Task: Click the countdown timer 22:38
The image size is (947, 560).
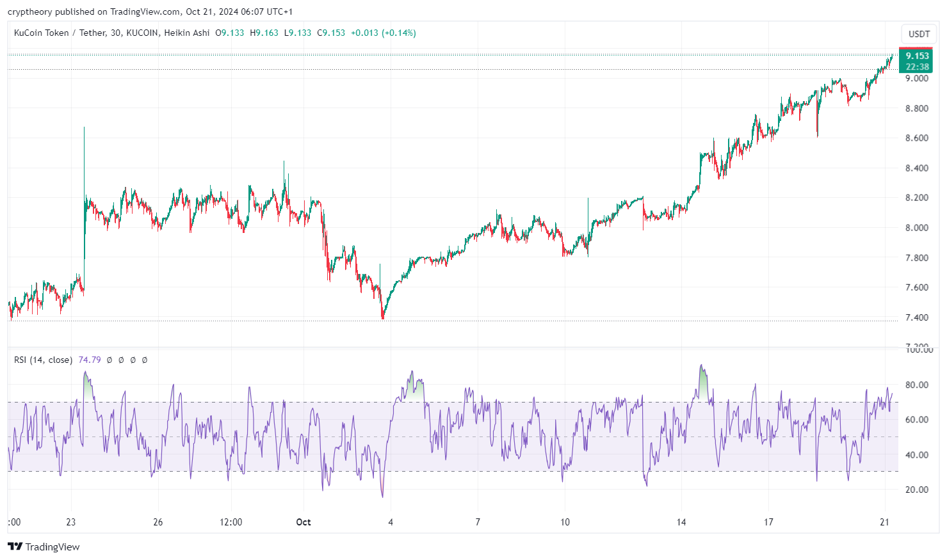Action: 917,67
